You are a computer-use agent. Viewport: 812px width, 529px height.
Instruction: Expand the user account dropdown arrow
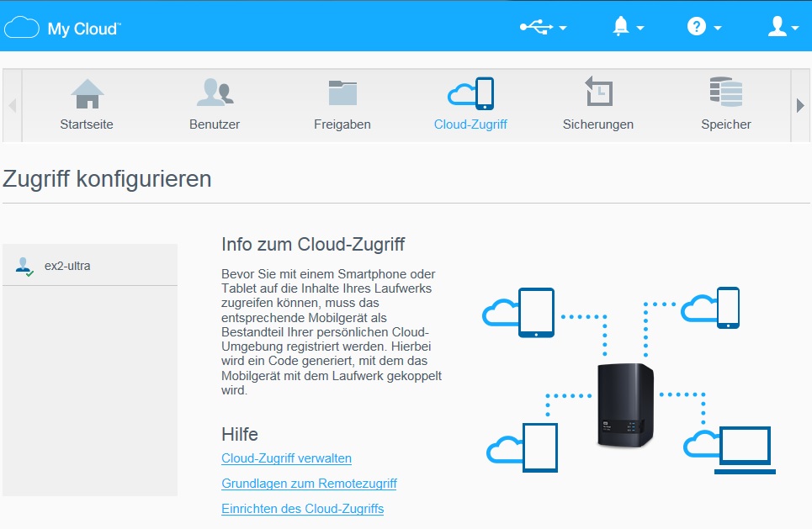(x=795, y=28)
